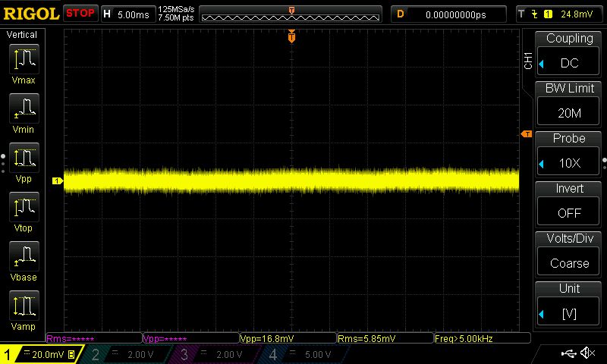Click the falling edge trigger icon
Image resolution: width=607 pixels, height=364 pixels.
click(x=535, y=14)
